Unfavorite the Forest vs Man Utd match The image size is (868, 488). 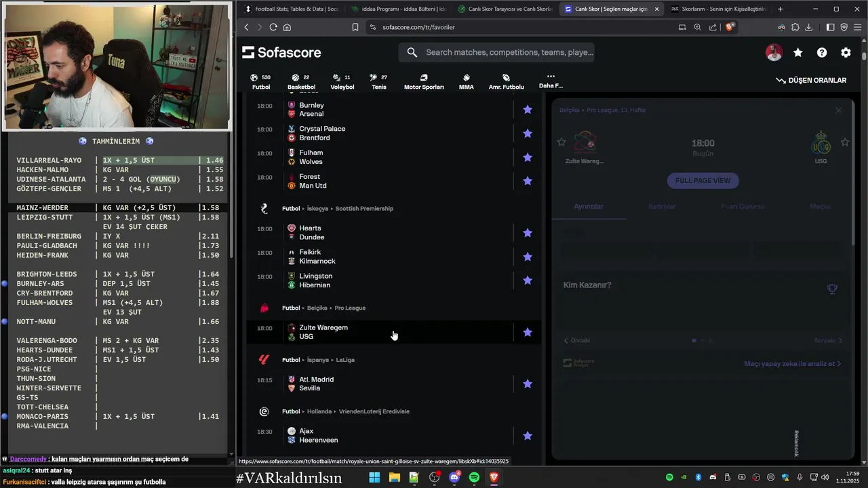click(x=528, y=181)
